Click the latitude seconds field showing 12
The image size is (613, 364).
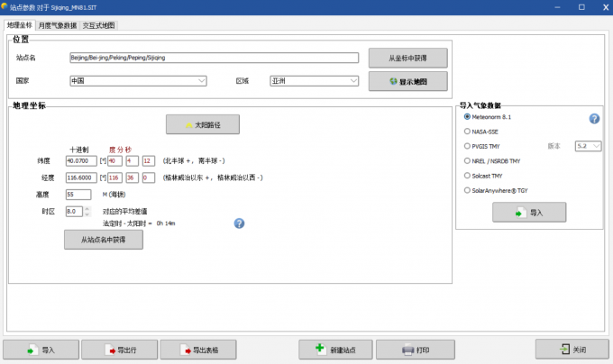pyautogui.click(x=149, y=161)
